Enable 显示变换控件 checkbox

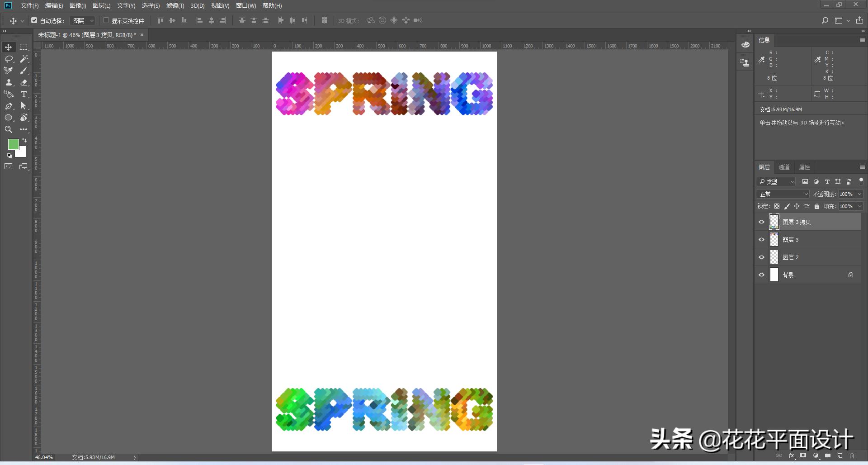(x=106, y=20)
